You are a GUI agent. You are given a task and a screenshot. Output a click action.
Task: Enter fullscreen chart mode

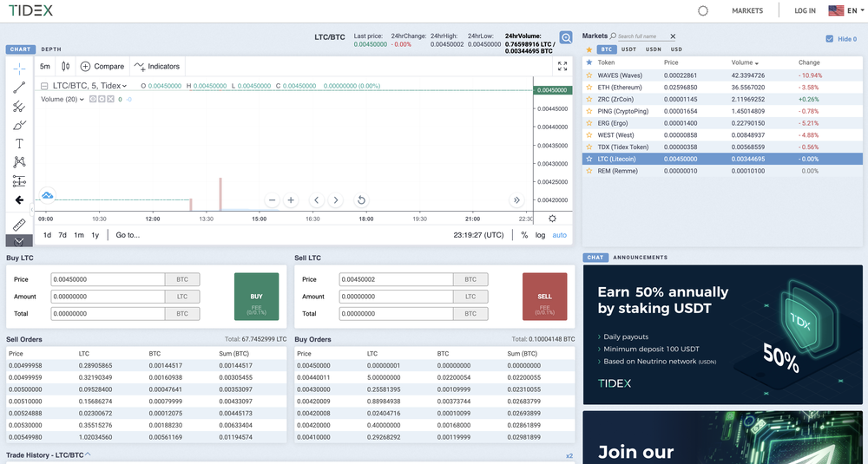point(562,67)
